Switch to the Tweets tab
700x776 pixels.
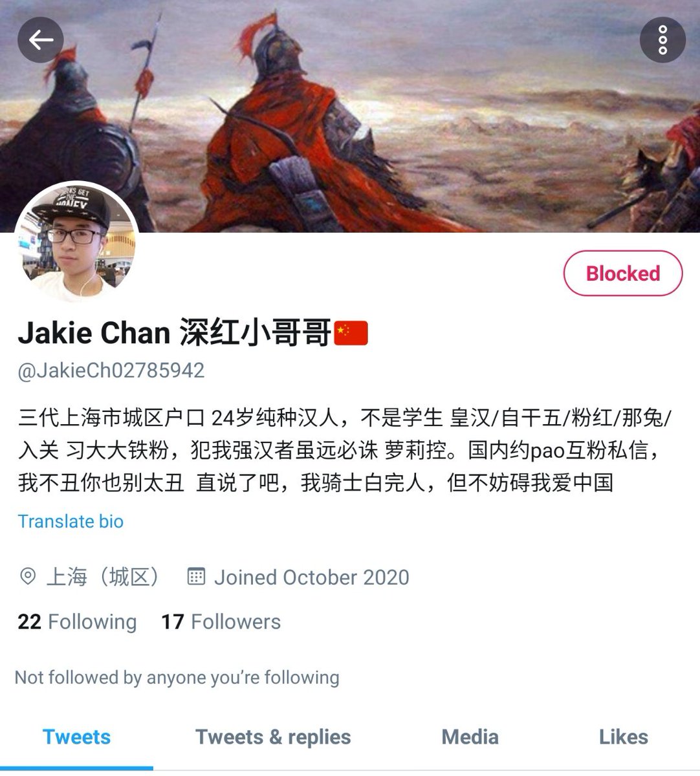76,737
